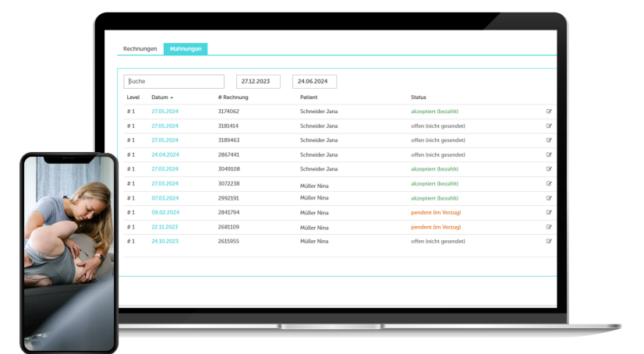Click edit icon for invoice 2867441
The height and width of the screenshot is (354, 644).
[549, 154]
